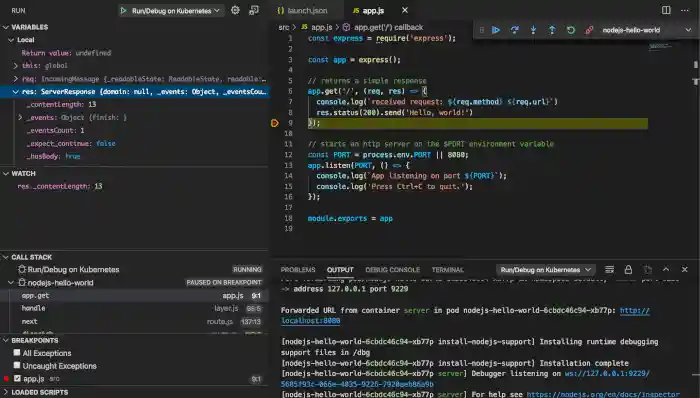The image size is (700, 398).
Task: Clear the output panel with the list icon
Action: click(609, 269)
